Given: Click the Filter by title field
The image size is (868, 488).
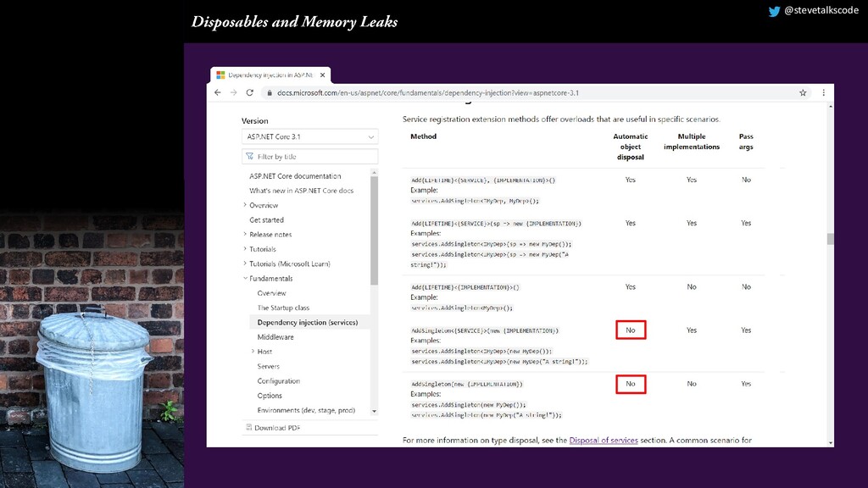Looking at the screenshot, I should [310, 157].
